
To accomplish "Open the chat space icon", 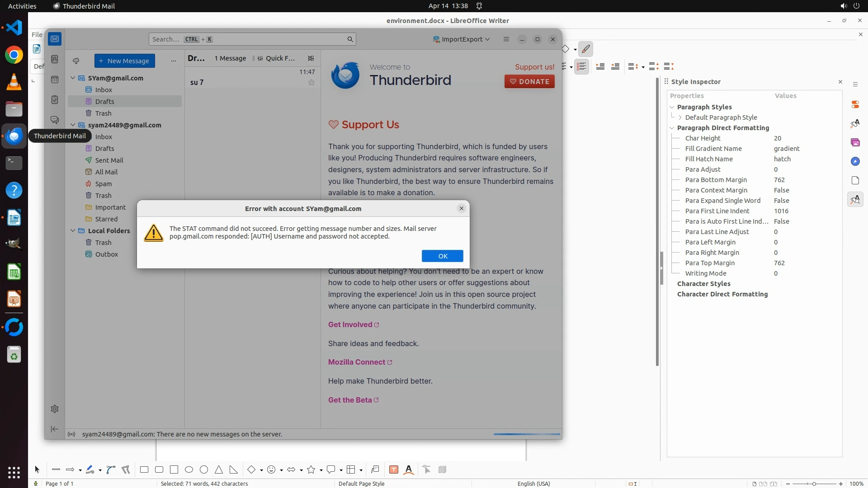I will (55, 120).
